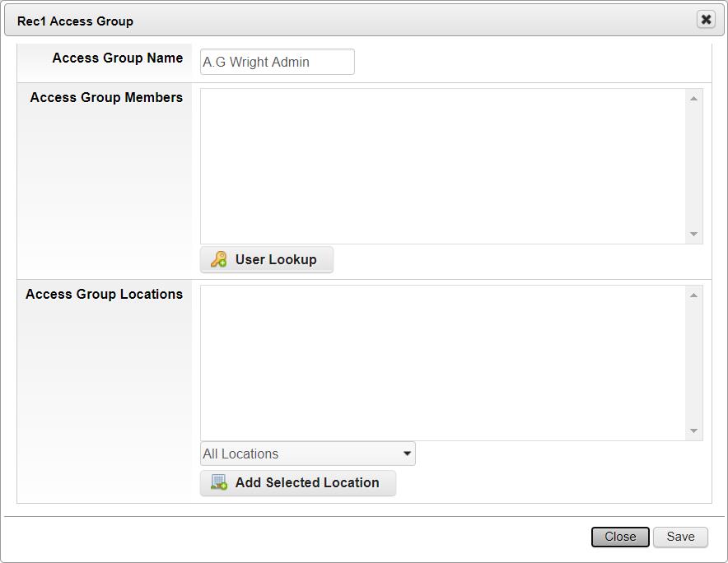Focus the Access Group Name field
Image resolution: width=728 pixels, height=563 pixels.
click(278, 62)
